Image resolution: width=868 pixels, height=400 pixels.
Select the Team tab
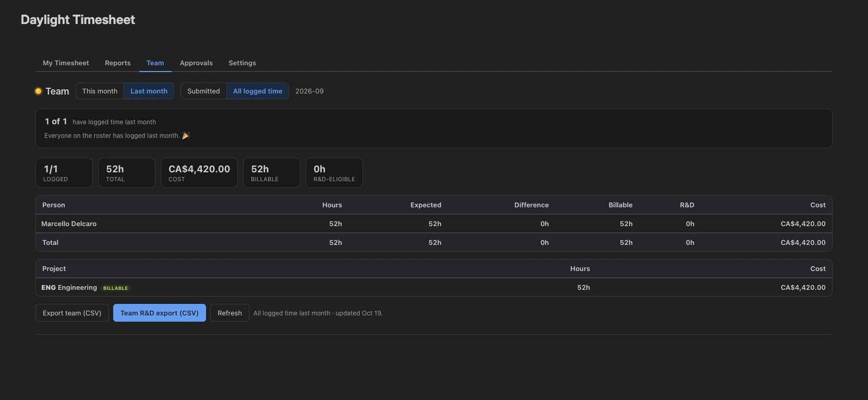coord(155,63)
